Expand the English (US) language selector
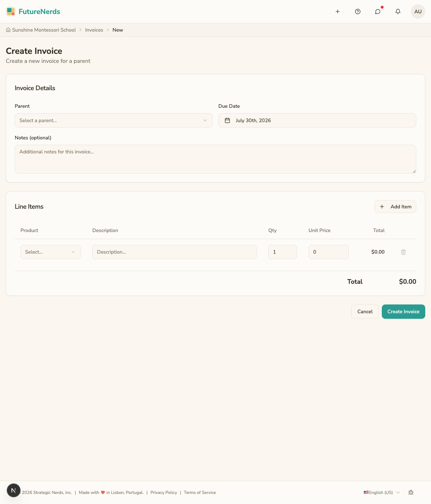This screenshot has width=431, height=504. [381, 493]
